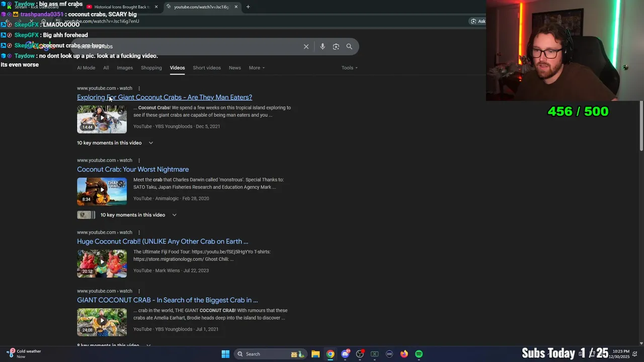Open 'Coconut Crab: Your Worst Nightmare' link
644x362 pixels.
[x=133, y=169]
